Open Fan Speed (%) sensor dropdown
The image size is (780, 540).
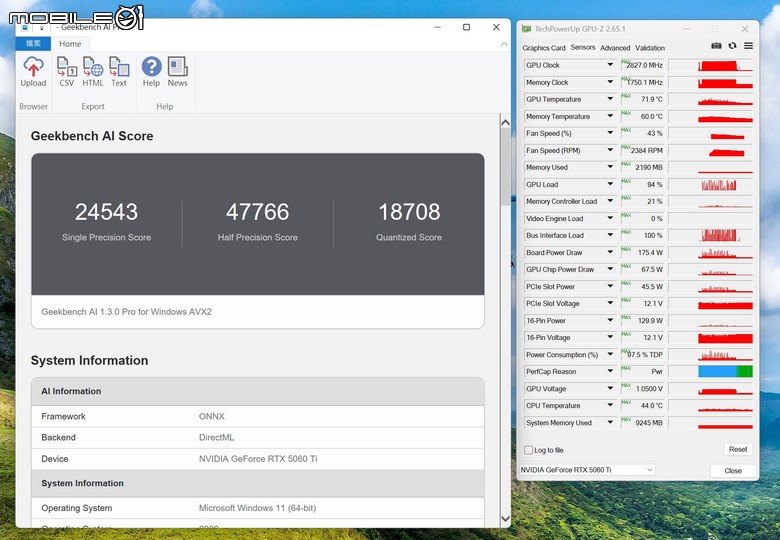coord(610,133)
